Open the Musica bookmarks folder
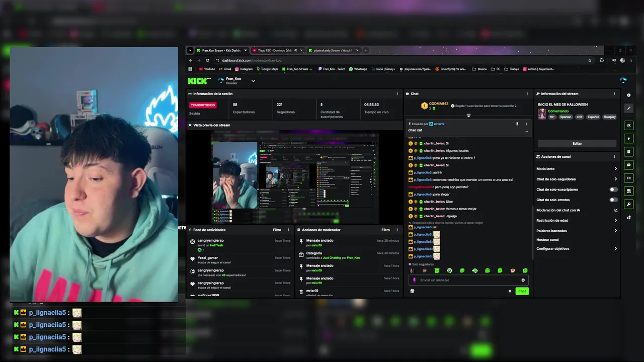This screenshot has width=644, height=362. click(x=479, y=69)
